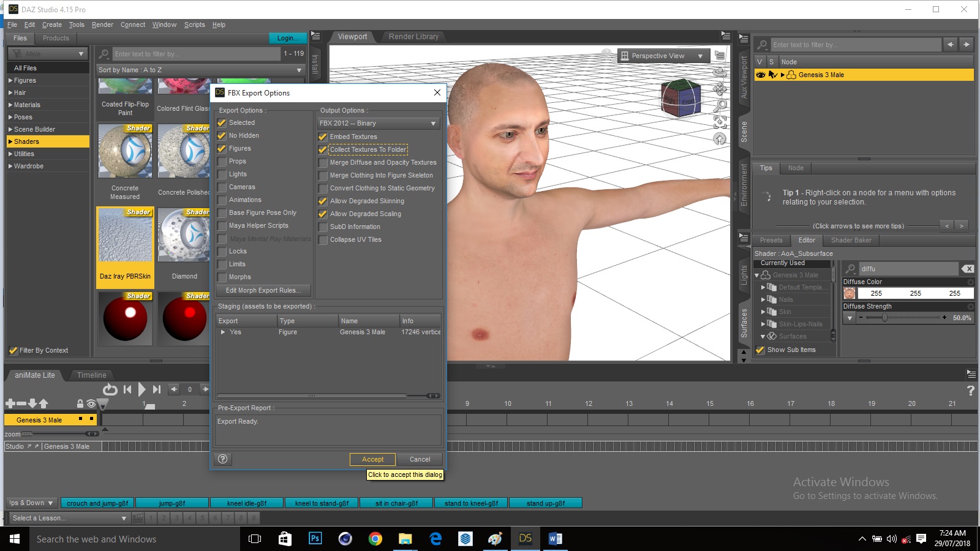This screenshot has height=551, width=980.
Task: Click Edit Morph Export Rules button
Action: pyautogui.click(x=263, y=290)
